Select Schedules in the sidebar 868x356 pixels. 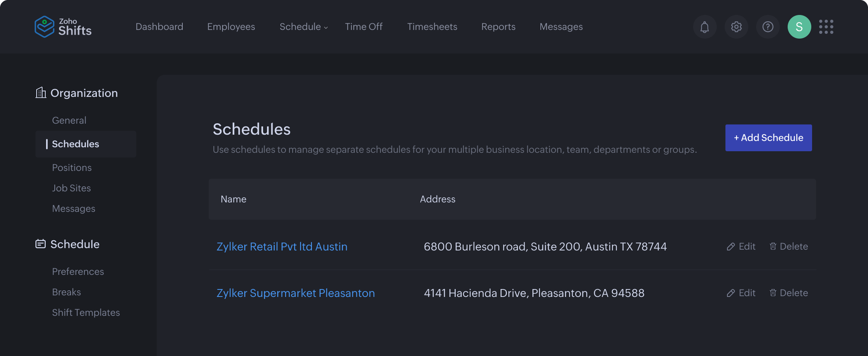click(x=76, y=144)
